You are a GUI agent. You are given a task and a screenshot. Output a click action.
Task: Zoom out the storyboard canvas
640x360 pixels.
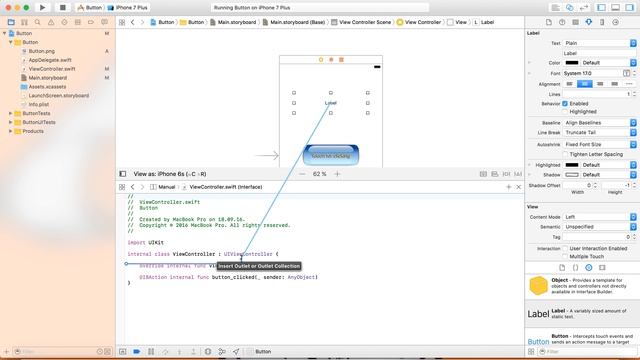302,174
